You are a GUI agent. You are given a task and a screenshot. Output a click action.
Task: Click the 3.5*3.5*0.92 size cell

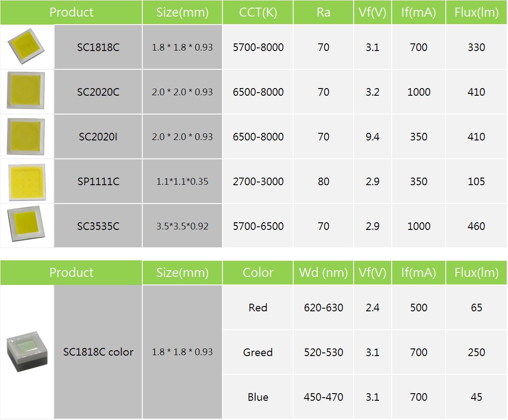click(182, 226)
